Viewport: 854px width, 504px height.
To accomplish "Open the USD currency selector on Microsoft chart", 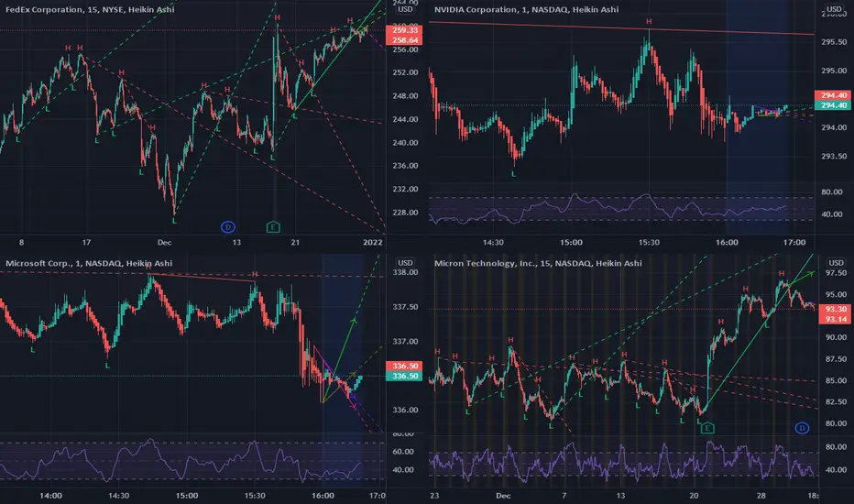I will (x=405, y=263).
